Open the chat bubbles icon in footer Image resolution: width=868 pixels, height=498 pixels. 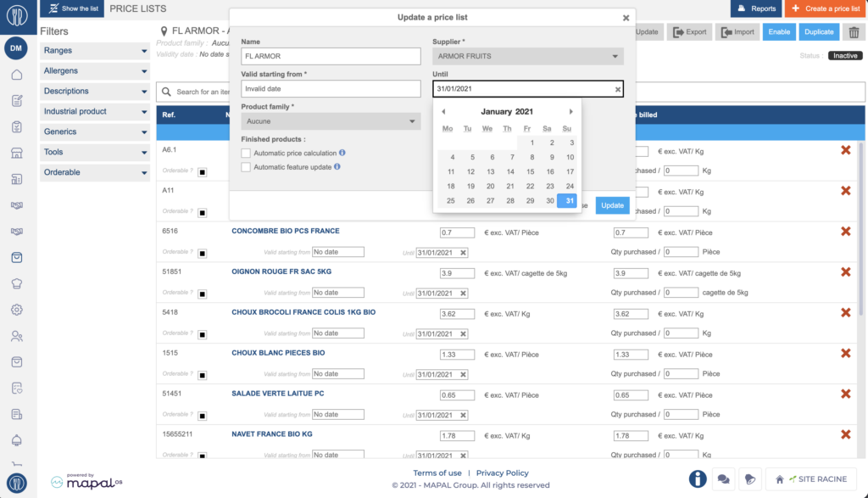point(723,478)
